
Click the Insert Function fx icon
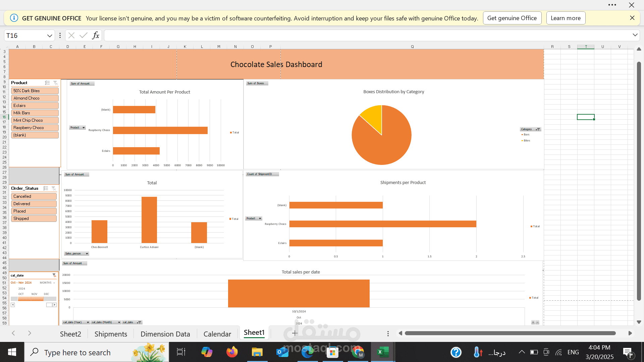(96, 35)
